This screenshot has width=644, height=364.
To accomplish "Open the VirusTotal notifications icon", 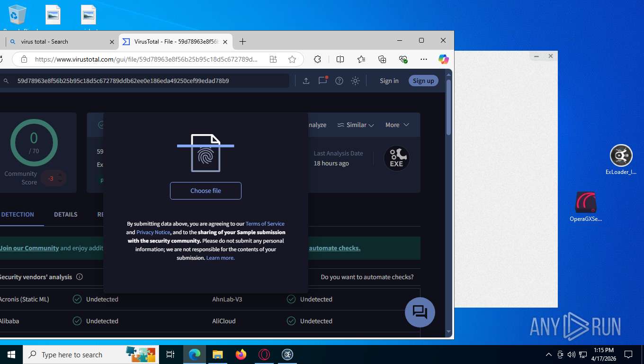I will point(323,81).
